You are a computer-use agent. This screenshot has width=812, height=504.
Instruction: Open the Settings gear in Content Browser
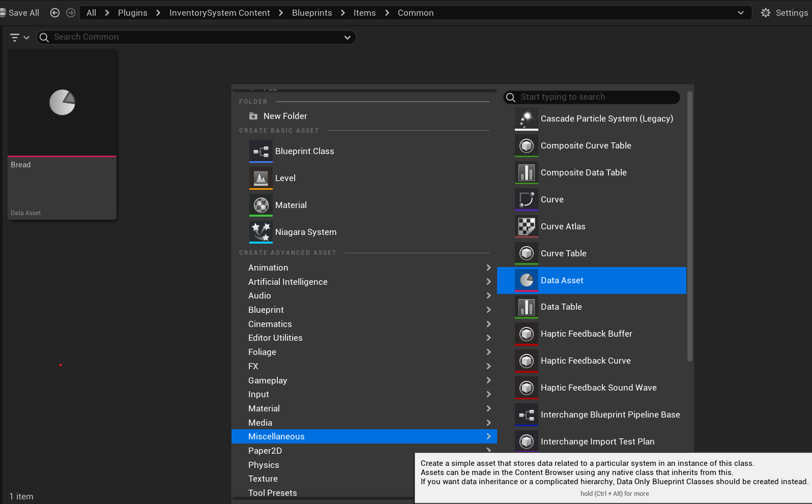point(784,13)
